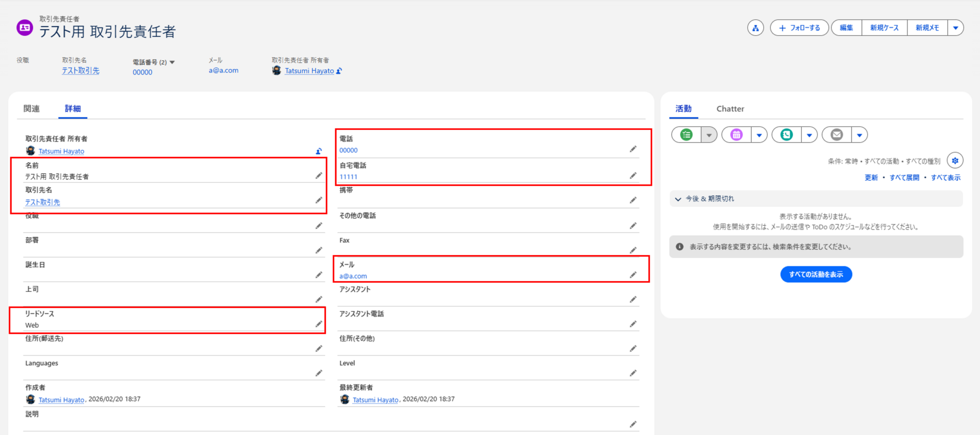Click the フォローする button
980x435 pixels.
point(799,28)
